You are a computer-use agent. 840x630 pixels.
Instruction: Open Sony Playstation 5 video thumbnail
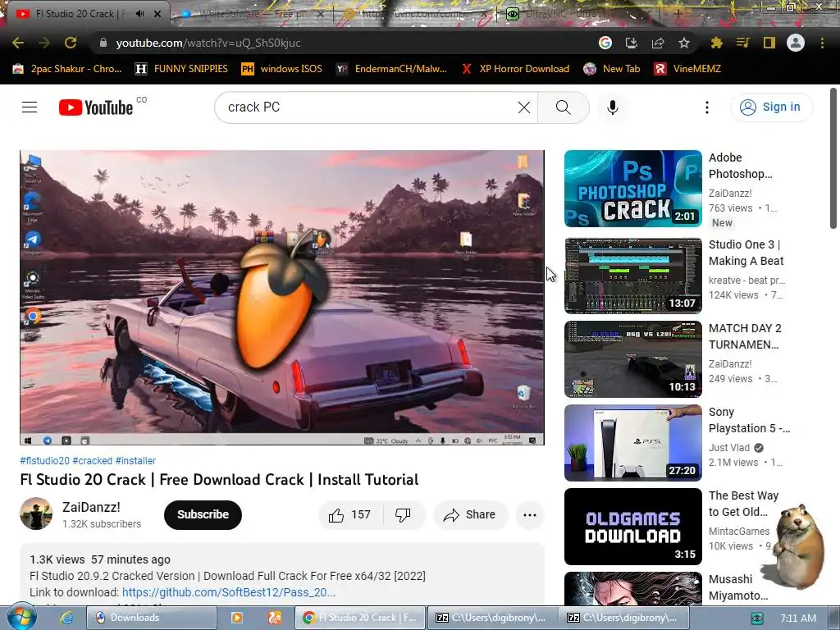coord(633,443)
